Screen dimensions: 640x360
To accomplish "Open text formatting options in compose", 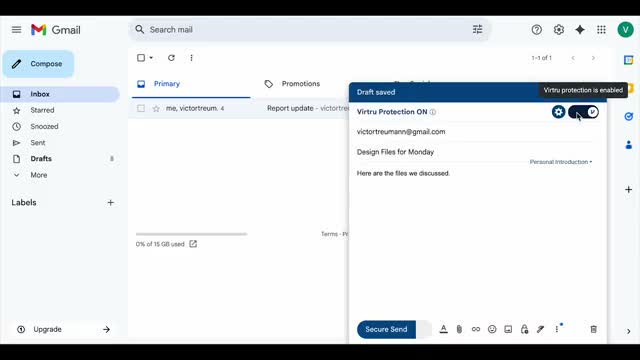I will coord(443,329).
